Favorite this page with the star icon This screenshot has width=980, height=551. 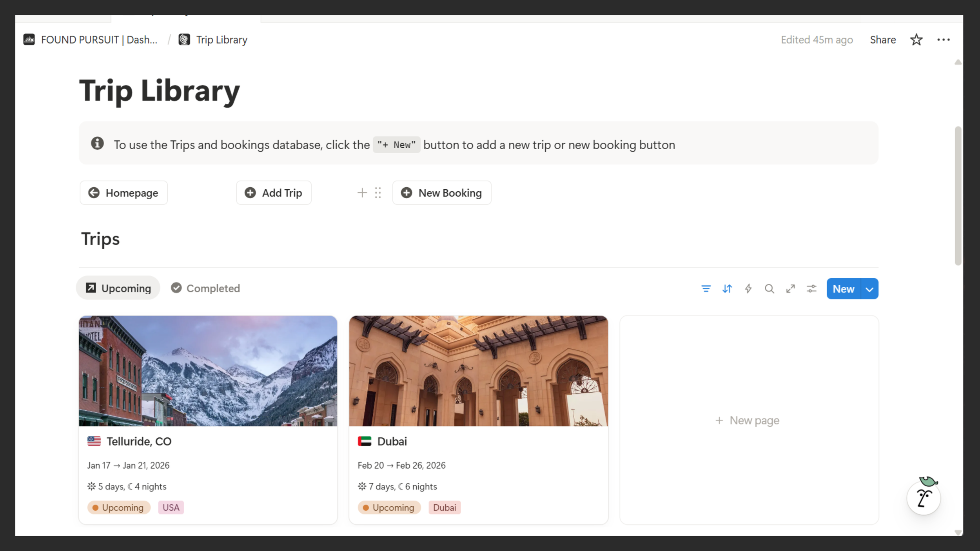[x=916, y=40]
